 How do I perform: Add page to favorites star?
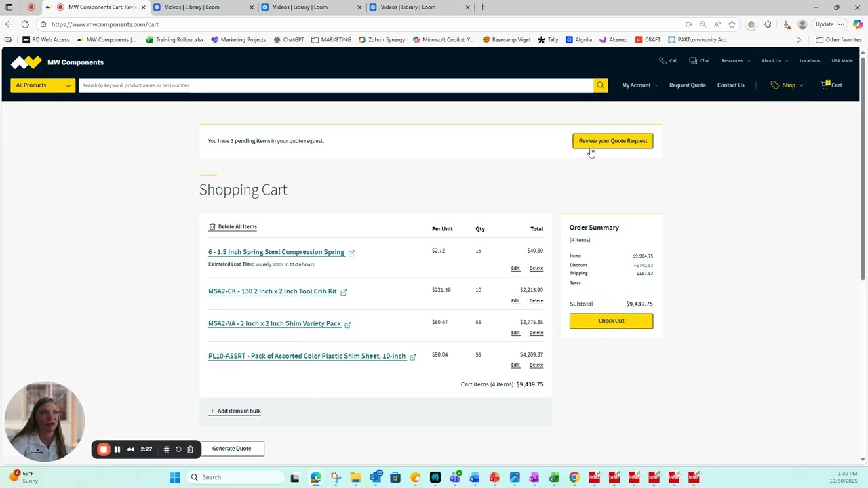732,24
